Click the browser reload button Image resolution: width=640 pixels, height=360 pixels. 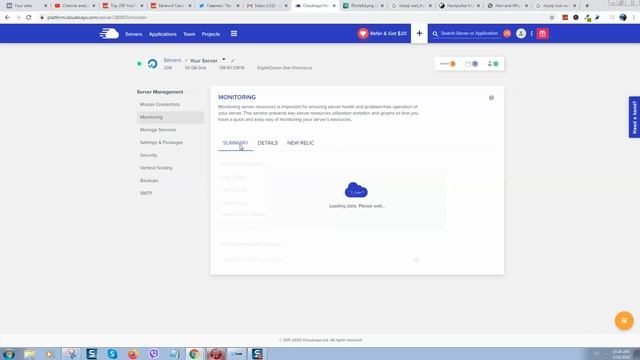click(29, 18)
